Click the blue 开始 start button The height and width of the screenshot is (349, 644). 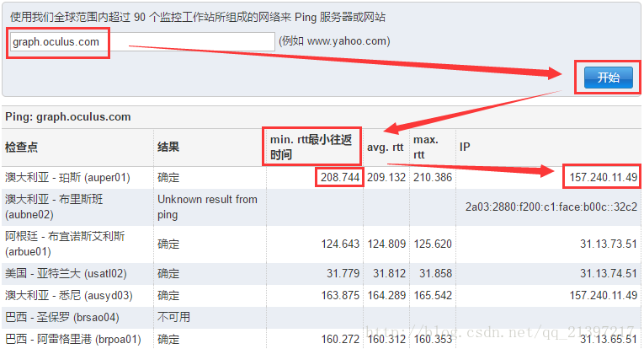tap(609, 78)
